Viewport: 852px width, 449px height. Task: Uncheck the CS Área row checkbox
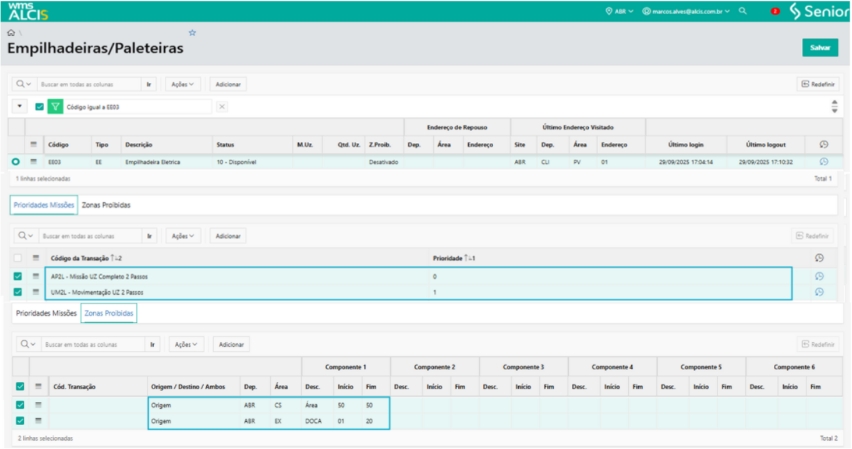20,405
